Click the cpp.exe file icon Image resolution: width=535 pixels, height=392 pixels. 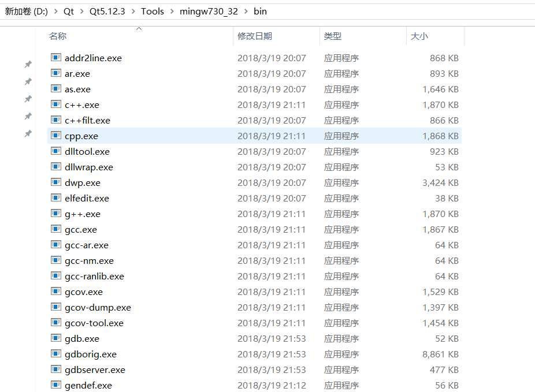pos(56,136)
